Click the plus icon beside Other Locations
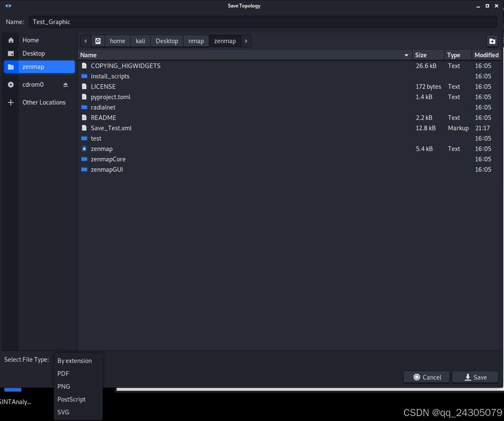 (x=11, y=102)
